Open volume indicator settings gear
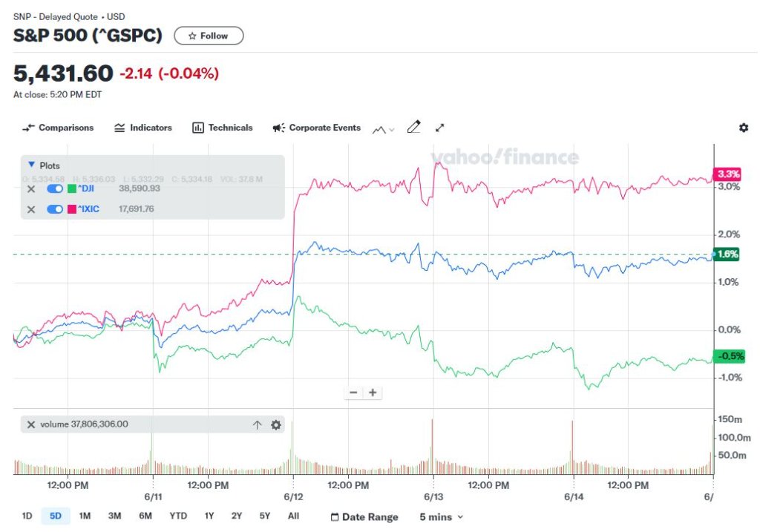760x532 pixels. coord(276,425)
